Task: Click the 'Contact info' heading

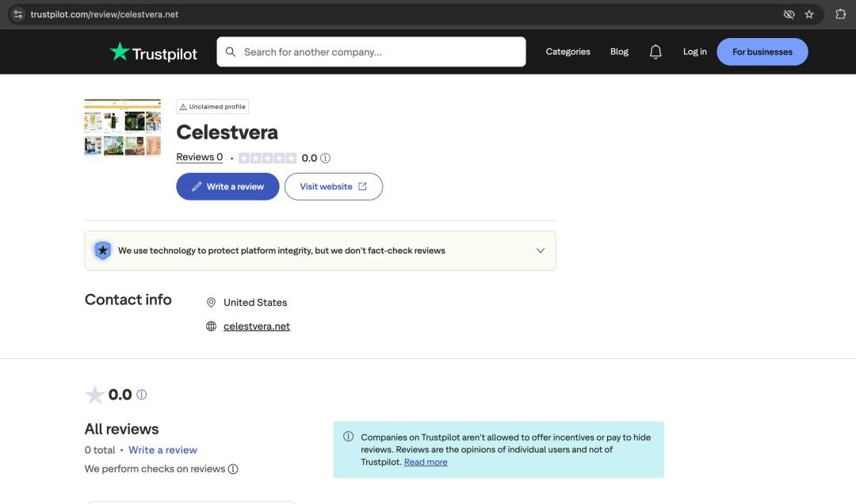Action: pos(128,300)
